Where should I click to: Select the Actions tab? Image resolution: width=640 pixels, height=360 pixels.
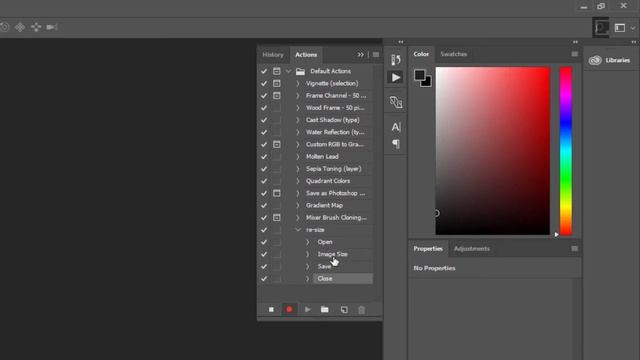(x=306, y=55)
